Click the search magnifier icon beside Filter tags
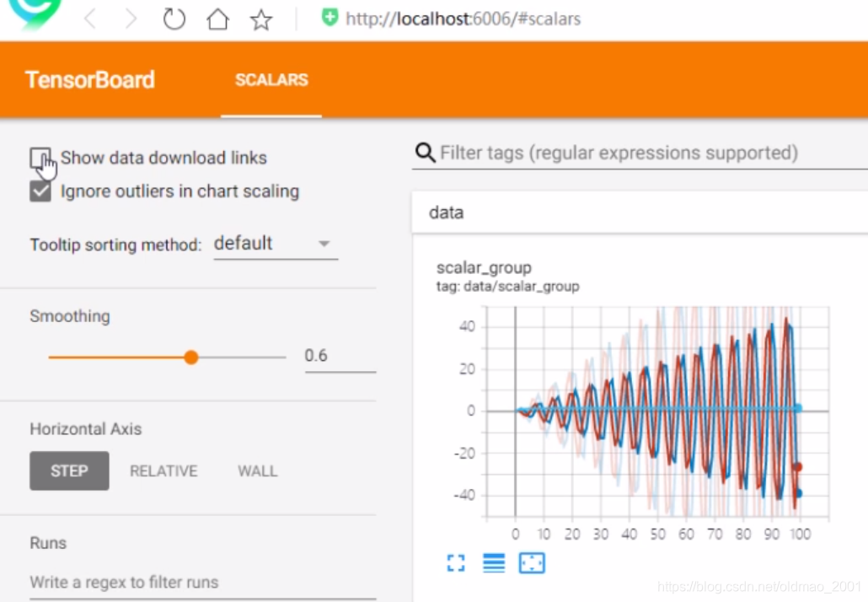This screenshot has height=602, width=868. [x=425, y=153]
